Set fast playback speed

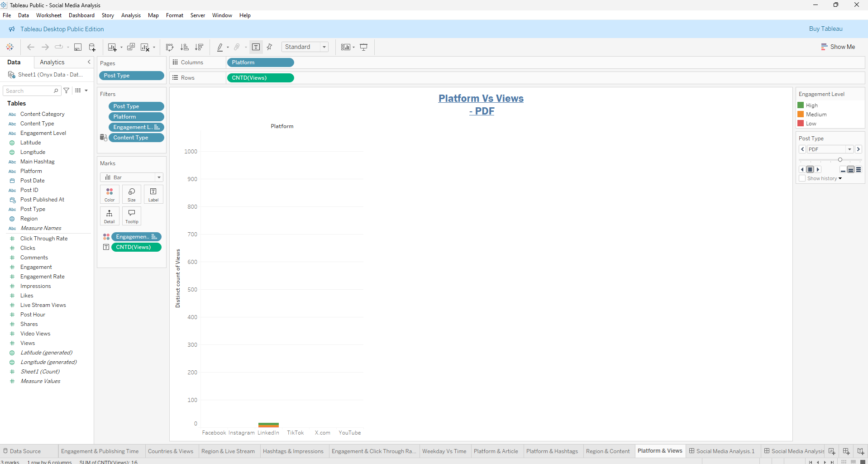point(858,170)
